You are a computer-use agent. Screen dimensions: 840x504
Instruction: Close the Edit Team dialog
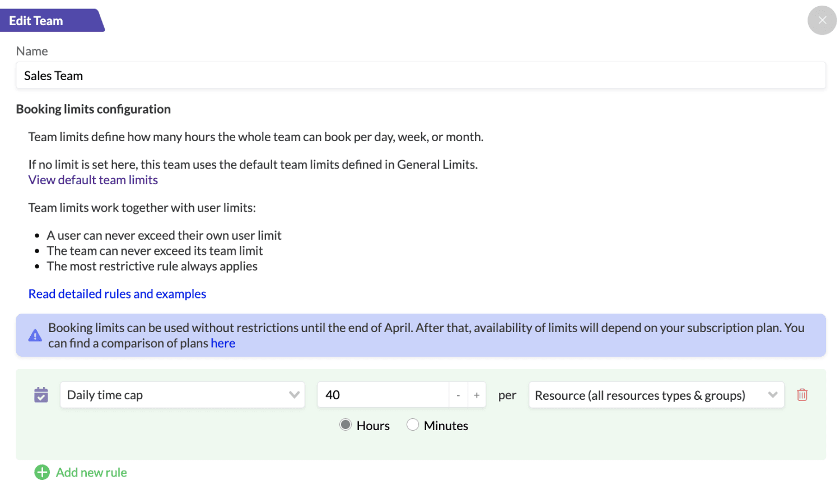pos(822,21)
